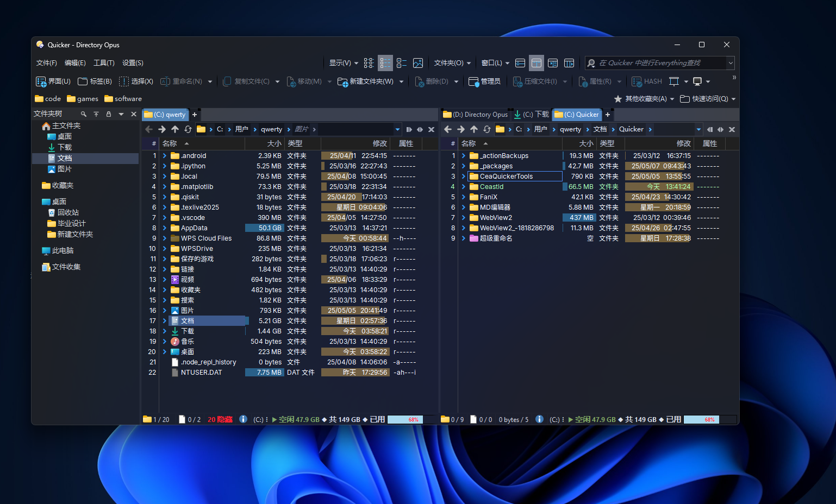Open the 快速访问(Q) dropdown
The image size is (836, 504).
pyautogui.click(x=708, y=99)
